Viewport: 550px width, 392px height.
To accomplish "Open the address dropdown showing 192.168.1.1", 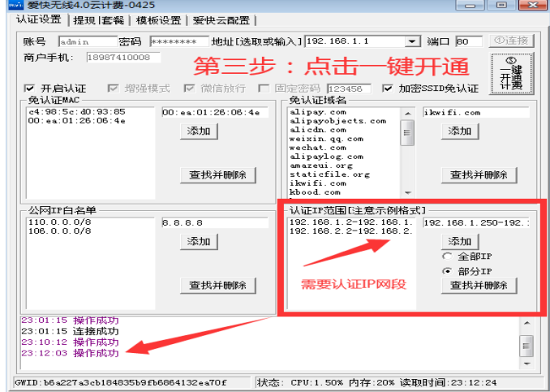I will pos(412,41).
